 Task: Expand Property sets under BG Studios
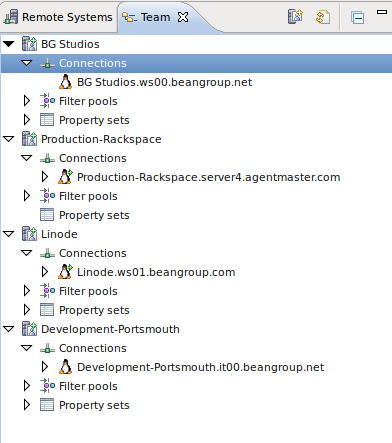pyautogui.click(x=27, y=120)
